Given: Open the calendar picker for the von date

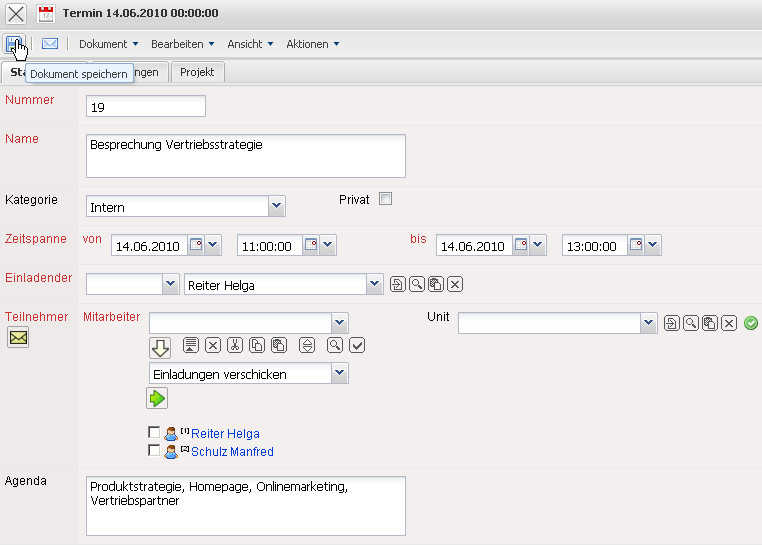Looking at the screenshot, I should point(197,245).
